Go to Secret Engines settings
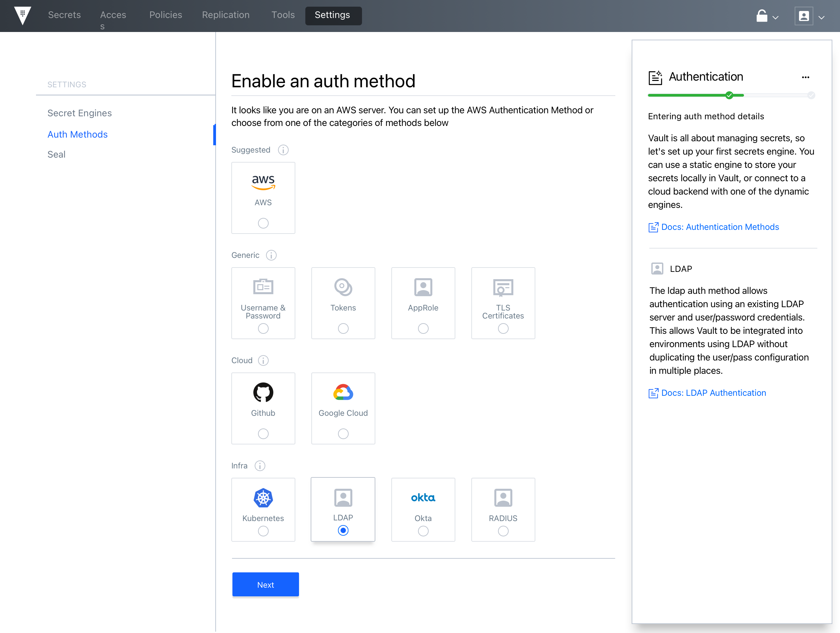Viewport: 840px width, 633px height. [79, 113]
